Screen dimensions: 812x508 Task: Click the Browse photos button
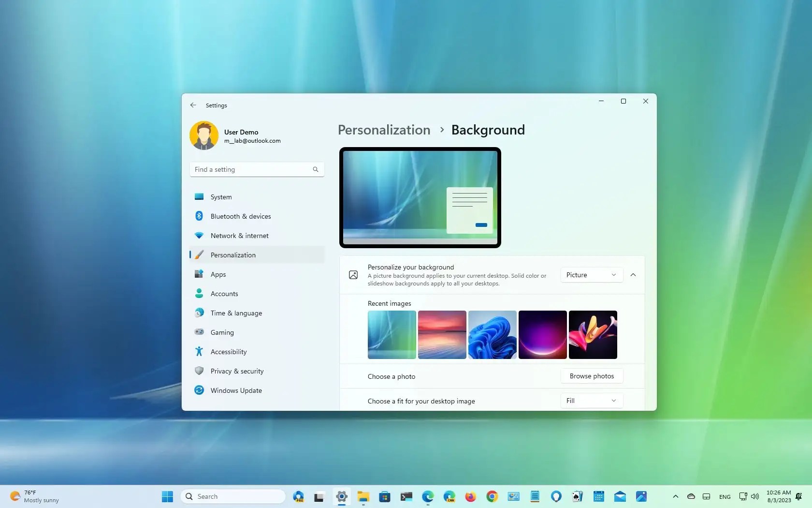click(592, 376)
